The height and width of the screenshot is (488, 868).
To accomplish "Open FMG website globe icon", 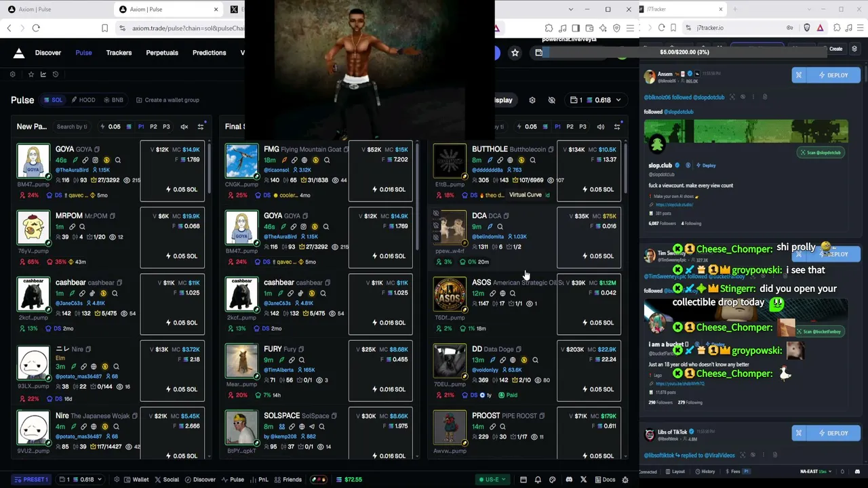I will tap(304, 161).
